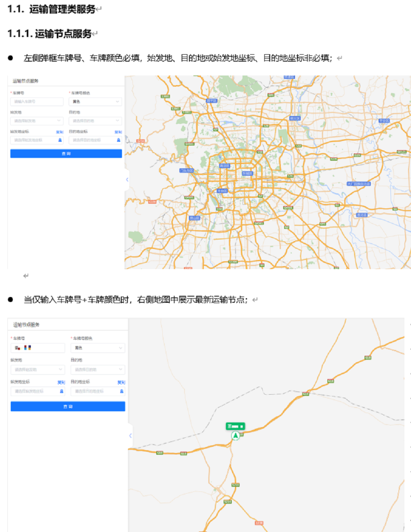Click the G45 road badge on the upper map
The width and height of the screenshot is (411, 532).
click(x=270, y=94)
